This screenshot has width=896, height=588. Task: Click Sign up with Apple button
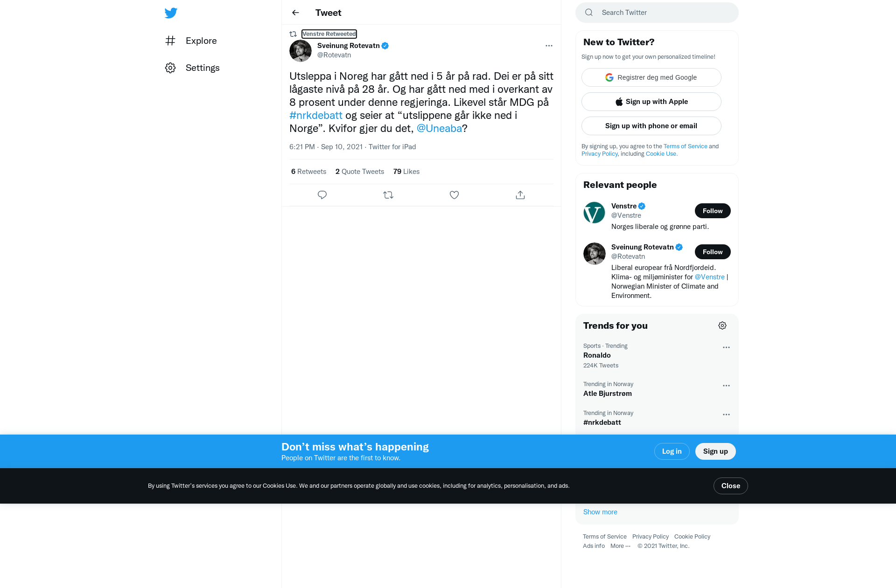[651, 102]
